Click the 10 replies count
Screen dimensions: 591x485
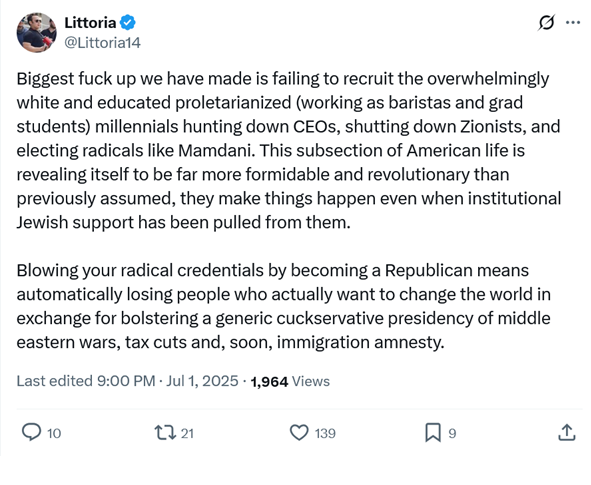point(54,433)
